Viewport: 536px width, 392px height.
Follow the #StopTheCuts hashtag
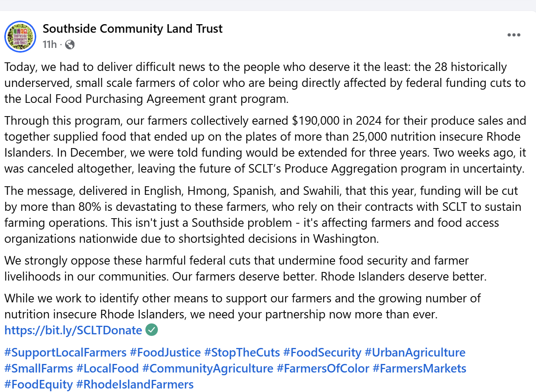coord(242,353)
